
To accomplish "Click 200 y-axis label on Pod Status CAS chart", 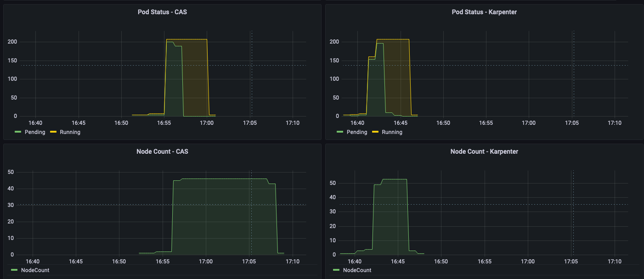I will 13,42.
